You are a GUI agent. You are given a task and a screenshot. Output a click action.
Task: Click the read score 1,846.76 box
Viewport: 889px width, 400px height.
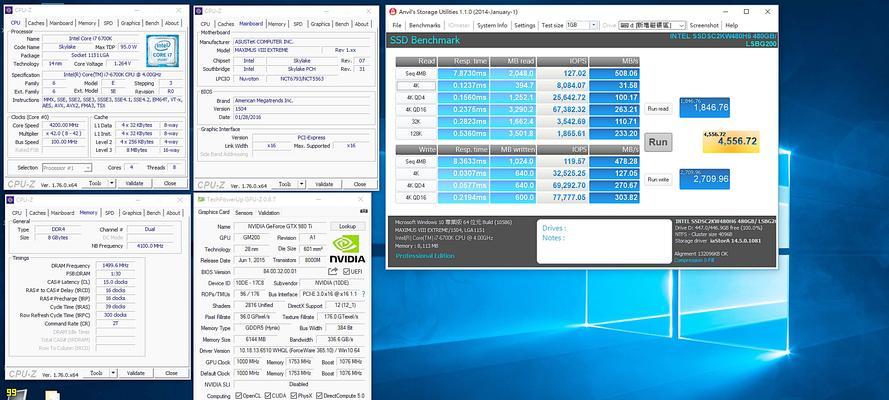(704, 107)
